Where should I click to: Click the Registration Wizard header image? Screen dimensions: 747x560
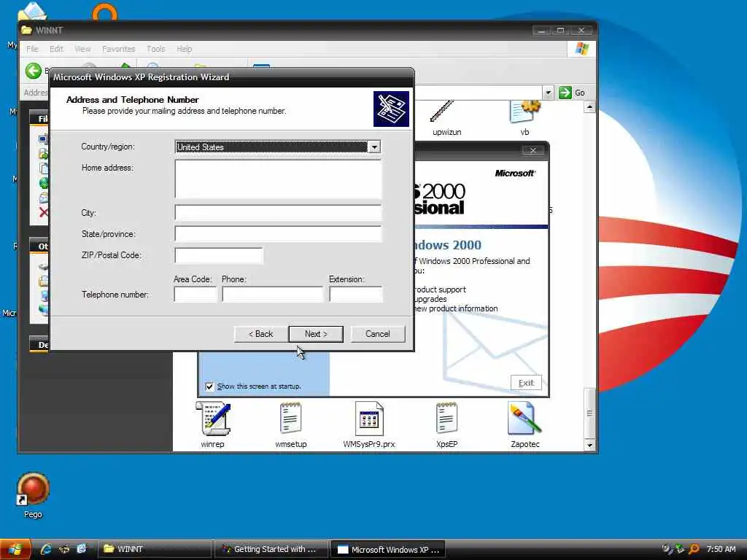click(x=391, y=109)
